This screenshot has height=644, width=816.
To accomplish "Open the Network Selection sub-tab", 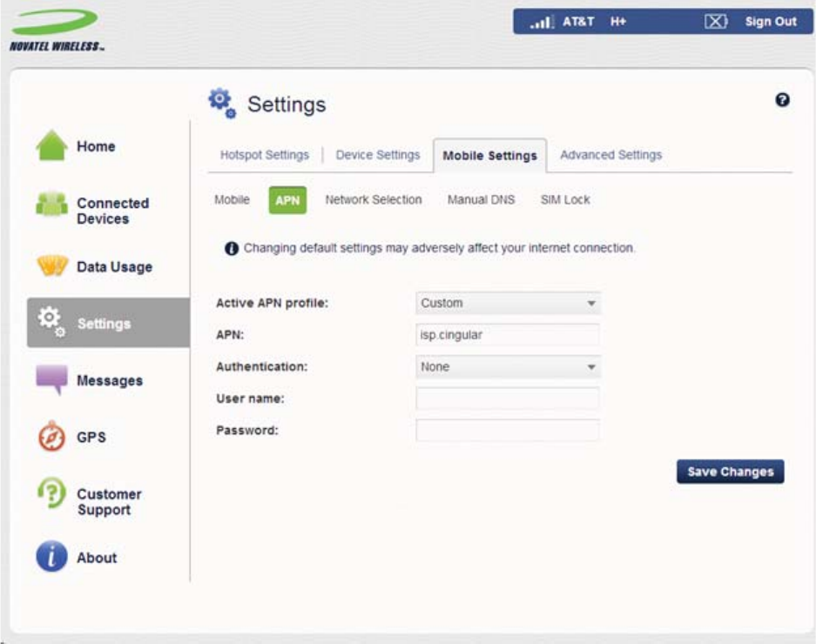I will point(374,200).
